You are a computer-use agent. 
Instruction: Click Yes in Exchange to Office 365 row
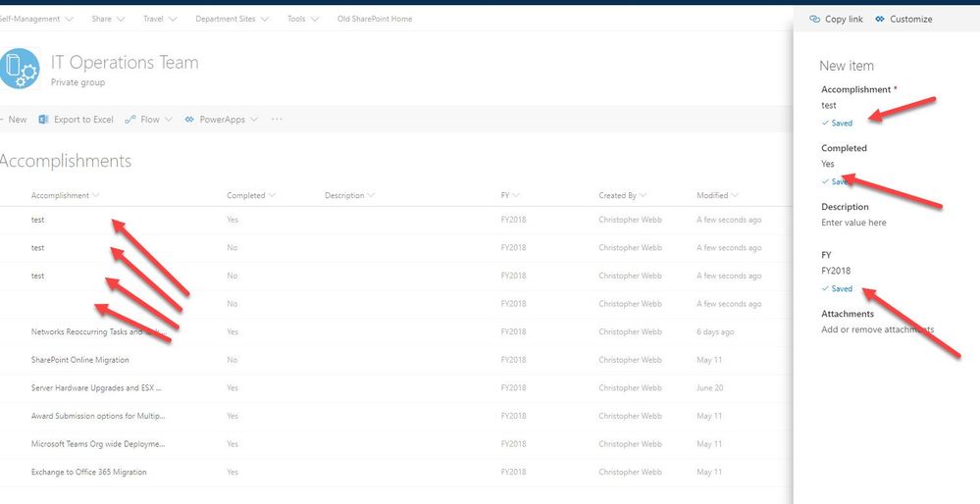click(232, 473)
